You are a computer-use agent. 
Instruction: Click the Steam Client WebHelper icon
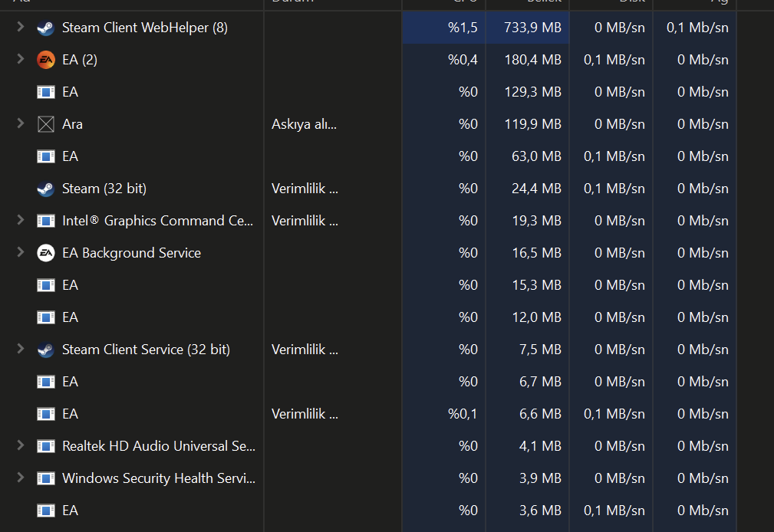[x=45, y=28]
